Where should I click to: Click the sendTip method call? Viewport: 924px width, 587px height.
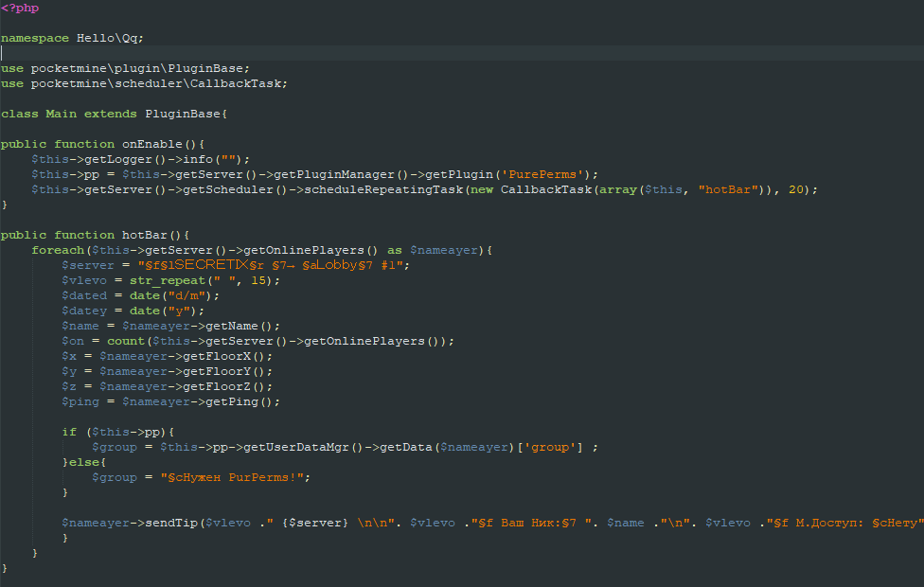[x=170, y=523]
